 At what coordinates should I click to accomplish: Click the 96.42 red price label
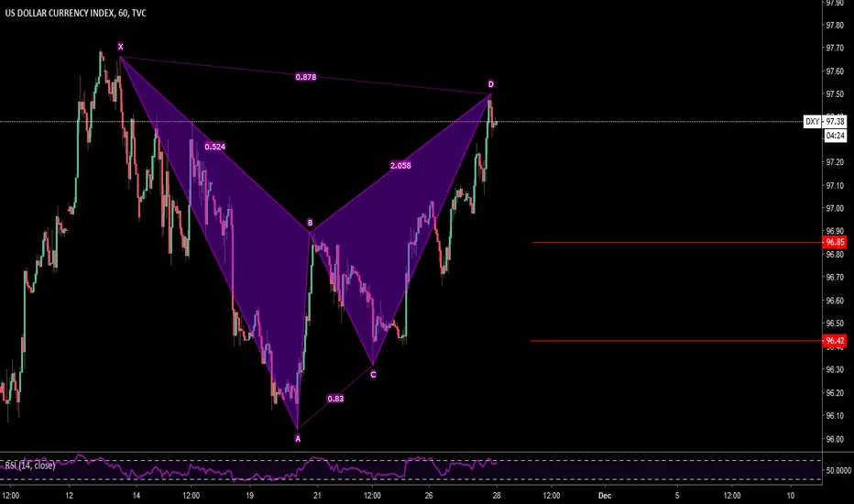835,341
